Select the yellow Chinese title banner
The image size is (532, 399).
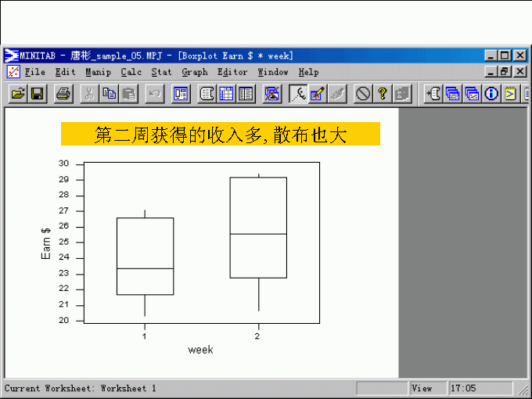click(220, 135)
